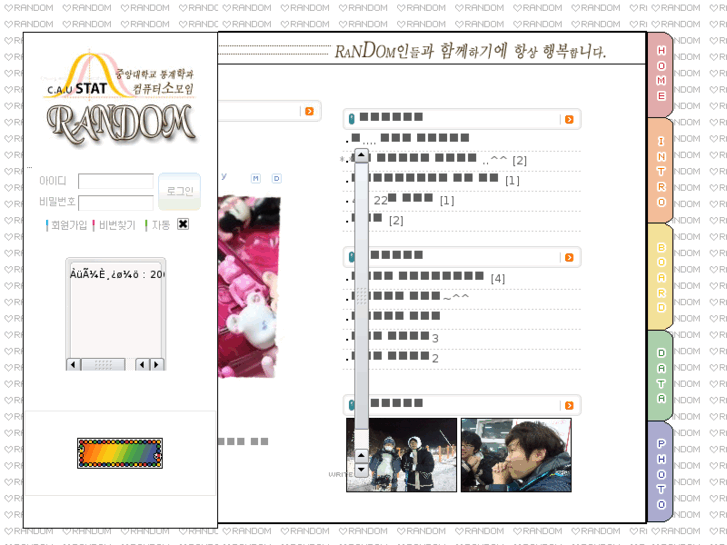Open the photo of man with hands clasped

[x=516, y=455]
